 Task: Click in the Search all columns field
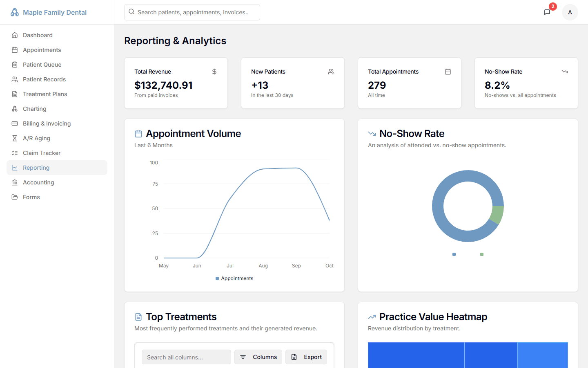(186, 357)
